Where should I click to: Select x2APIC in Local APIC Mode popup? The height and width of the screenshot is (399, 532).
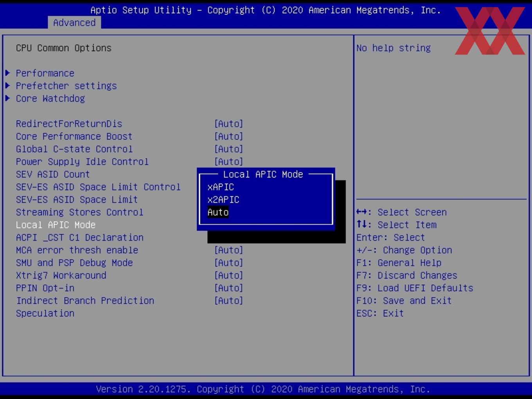click(223, 199)
